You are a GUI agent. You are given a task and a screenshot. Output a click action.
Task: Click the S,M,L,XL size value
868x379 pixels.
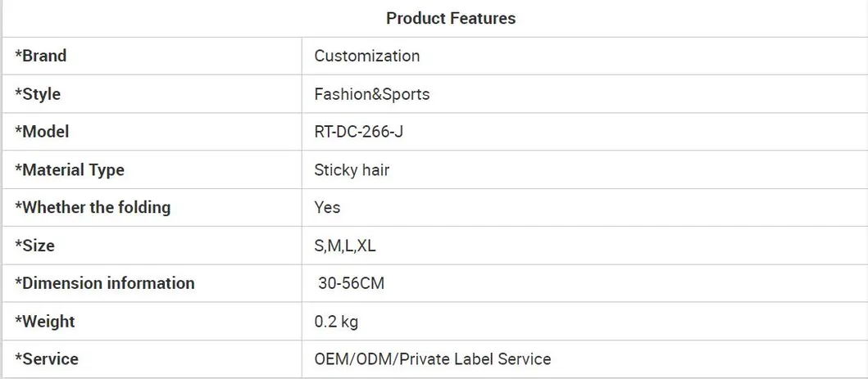coord(345,246)
